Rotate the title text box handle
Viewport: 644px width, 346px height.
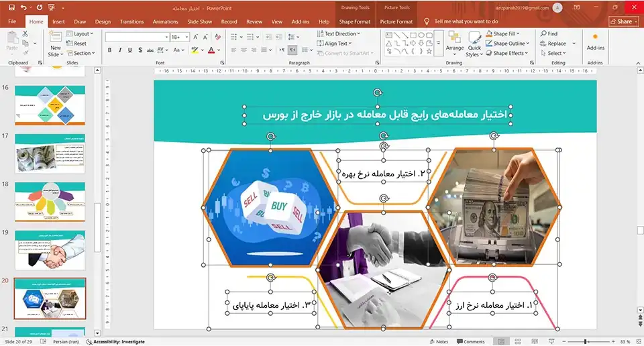378,93
